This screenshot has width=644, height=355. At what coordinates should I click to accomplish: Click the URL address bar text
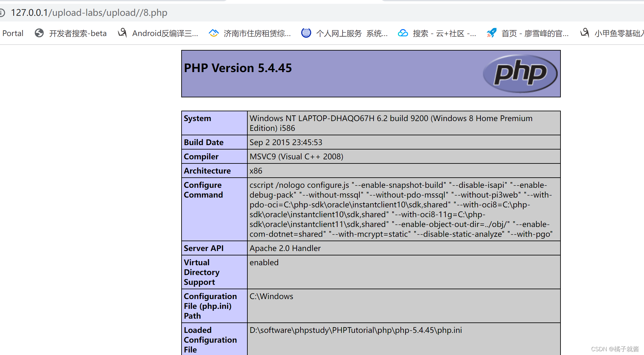pos(89,13)
